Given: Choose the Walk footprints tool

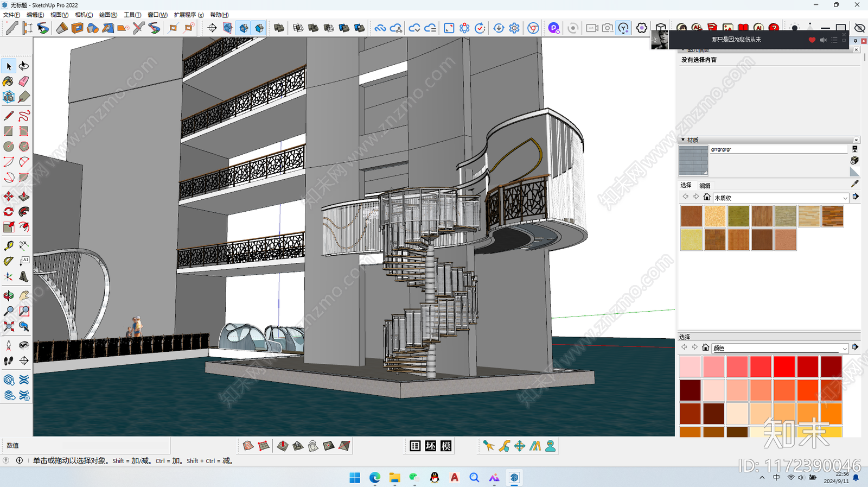Looking at the screenshot, I should pos(9,360).
